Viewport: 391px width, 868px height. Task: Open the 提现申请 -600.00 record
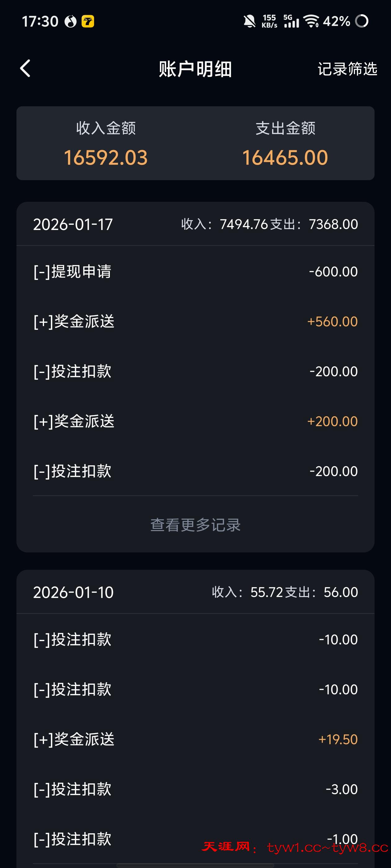pyautogui.click(x=195, y=272)
